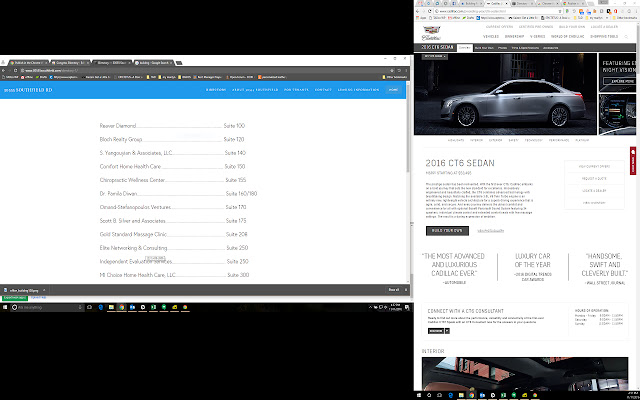Open the Chrome menu in the Cadillac window
This screenshot has width=640, height=400.
636,11
